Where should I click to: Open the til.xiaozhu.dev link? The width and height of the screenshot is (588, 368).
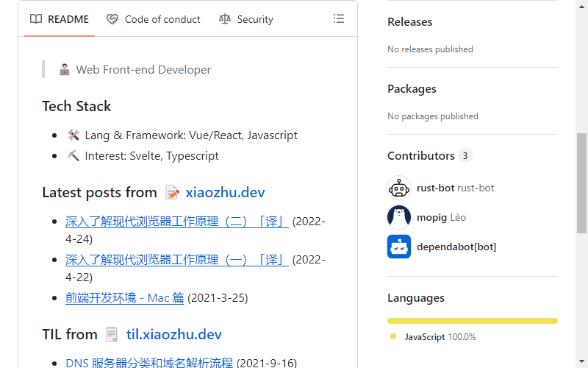[x=173, y=334]
